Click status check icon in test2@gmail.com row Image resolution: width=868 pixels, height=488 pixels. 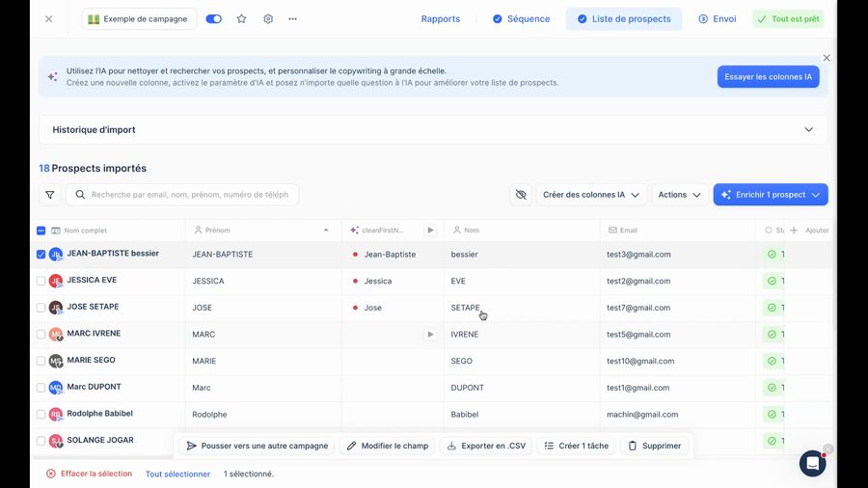(772, 281)
